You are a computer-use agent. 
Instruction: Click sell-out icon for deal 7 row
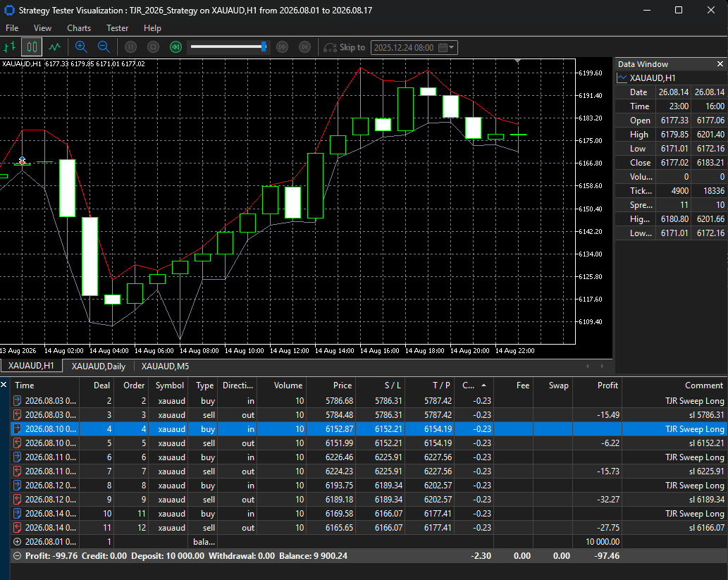click(x=17, y=471)
